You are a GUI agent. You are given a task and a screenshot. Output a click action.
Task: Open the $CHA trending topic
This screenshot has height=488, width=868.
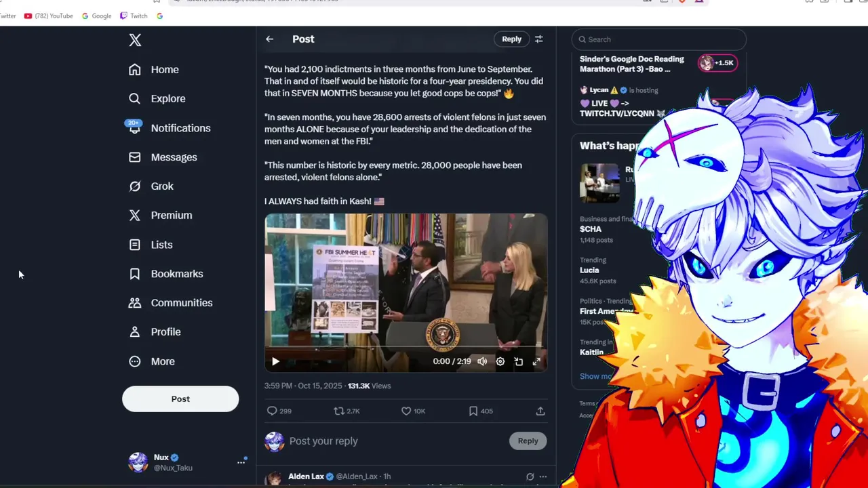(591, 229)
